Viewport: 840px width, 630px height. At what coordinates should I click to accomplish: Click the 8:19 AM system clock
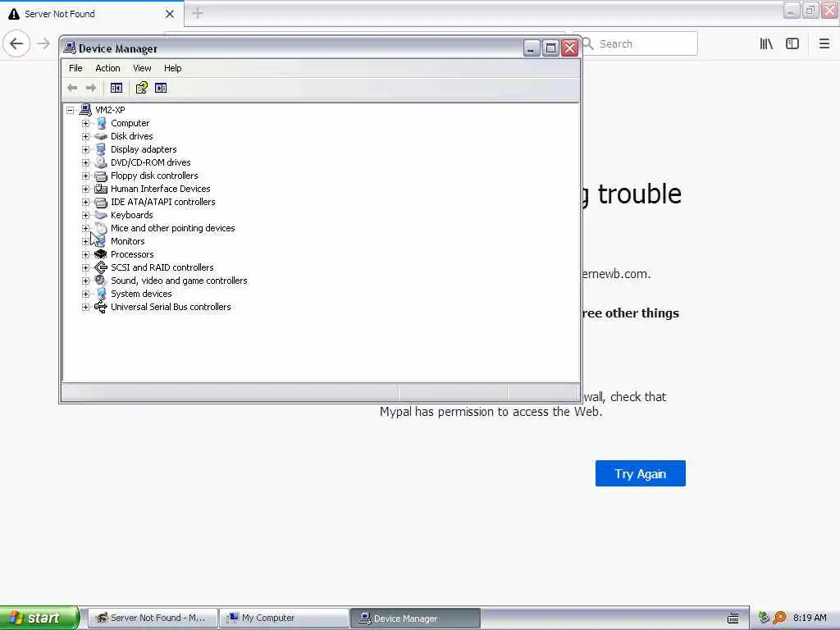810,618
